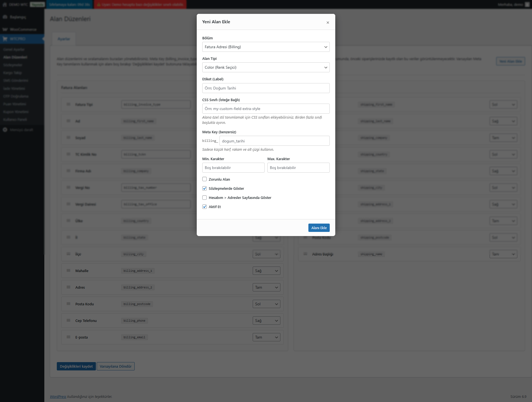
Task: Click drag handle icon for Adres row
Action: (x=68, y=287)
